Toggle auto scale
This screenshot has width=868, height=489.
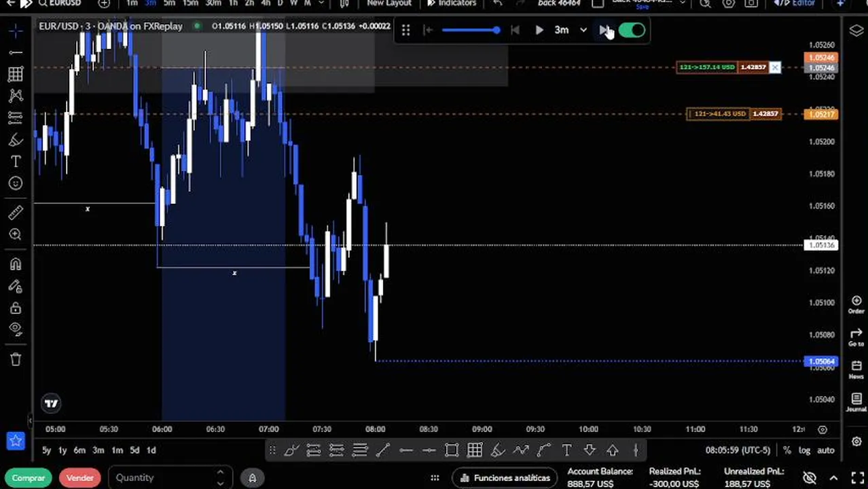[825, 450]
